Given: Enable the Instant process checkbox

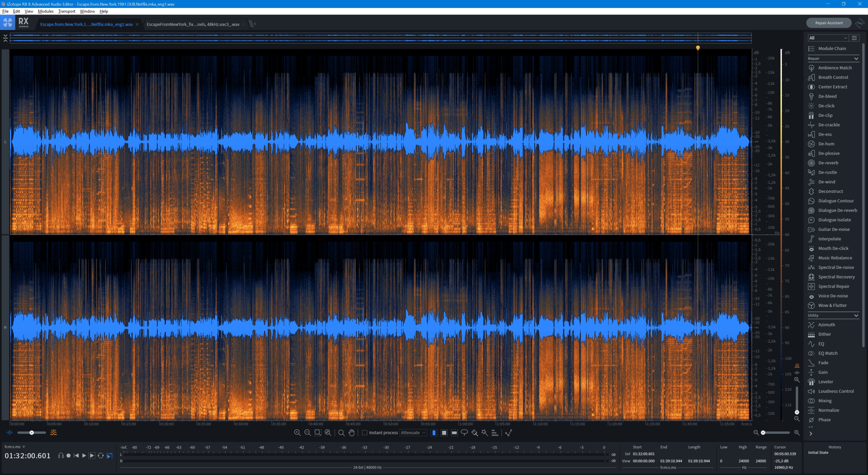Looking at the screenshot, I should click(364, 432).
